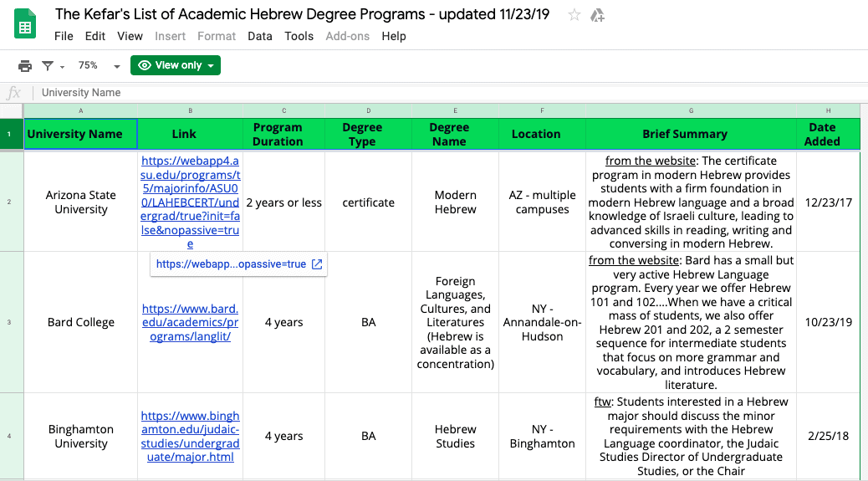The image size is (868, 481).
Task: Select row 3 header
Action: [x=9, y=322]
